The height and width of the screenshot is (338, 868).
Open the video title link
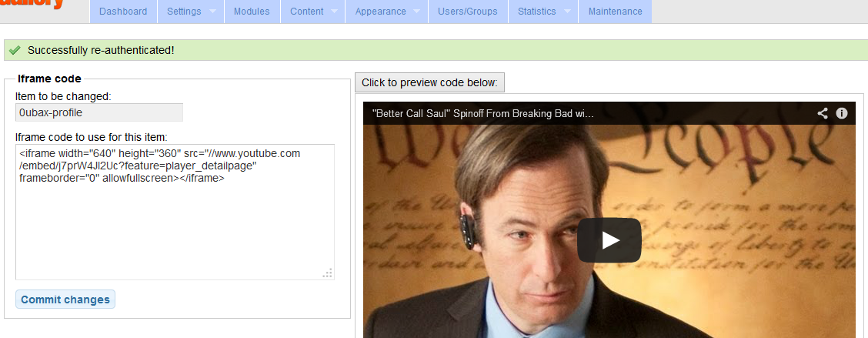click(483, 114)
